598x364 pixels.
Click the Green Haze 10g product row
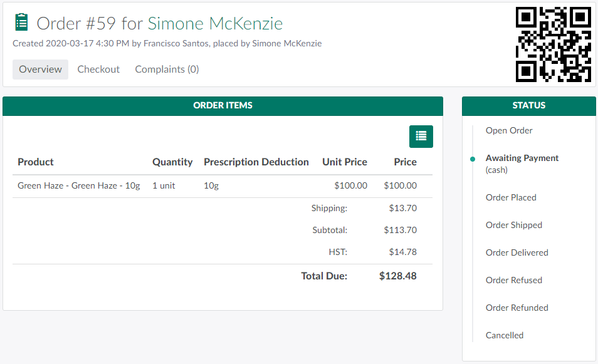coord(79,185)
